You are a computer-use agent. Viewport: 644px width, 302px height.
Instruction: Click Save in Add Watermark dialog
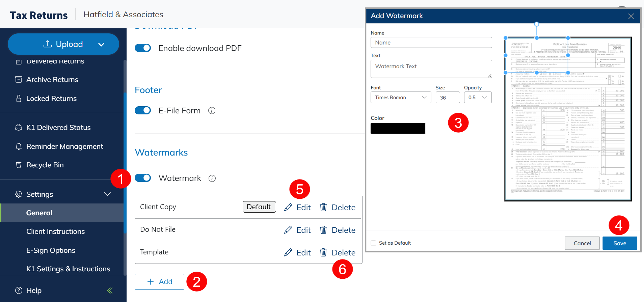(x=619, y=243)
